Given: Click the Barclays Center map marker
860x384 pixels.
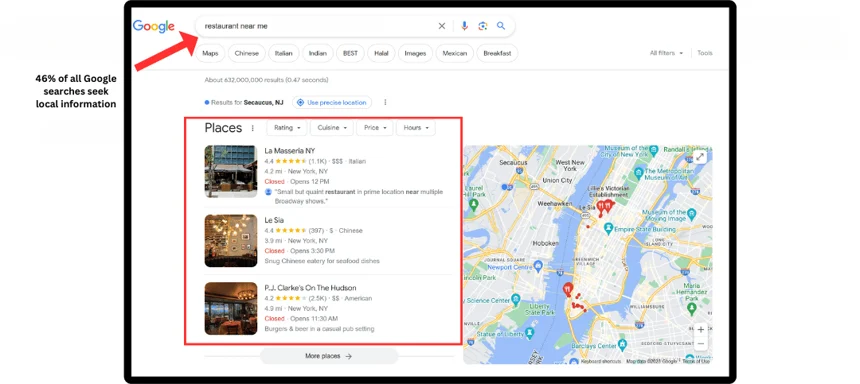Looking at the screenshot, I should pos(622,345).
